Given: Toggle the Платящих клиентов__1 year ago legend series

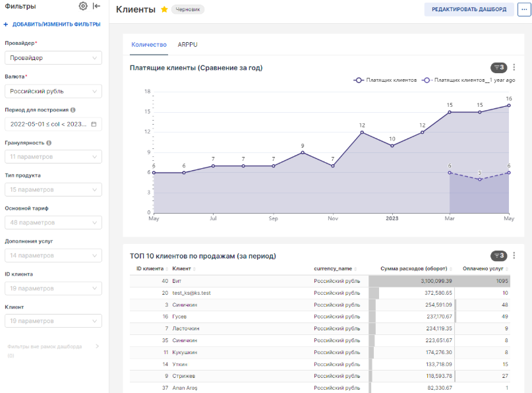Looking at the screenshot, I should point(469,80).
